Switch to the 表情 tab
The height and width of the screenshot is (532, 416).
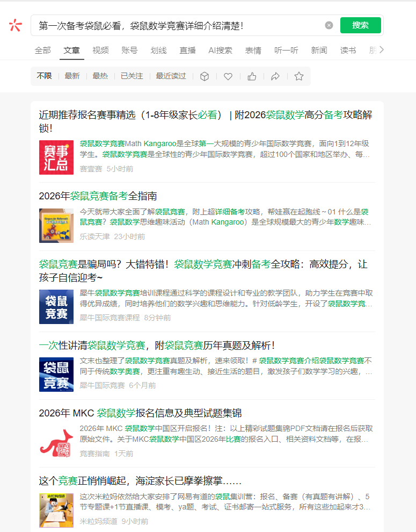pyautogui.click(x=253, y=51)
